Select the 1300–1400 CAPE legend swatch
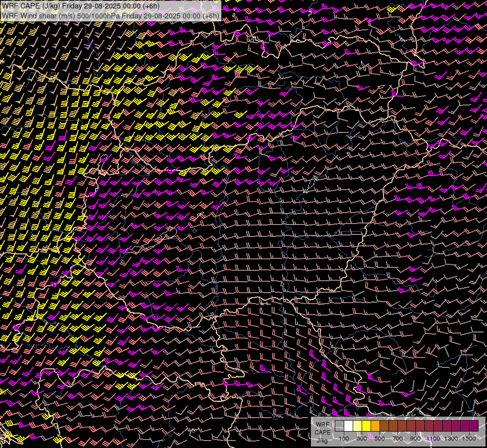Viewport: 487px width, 448px height. click(456, 426)
